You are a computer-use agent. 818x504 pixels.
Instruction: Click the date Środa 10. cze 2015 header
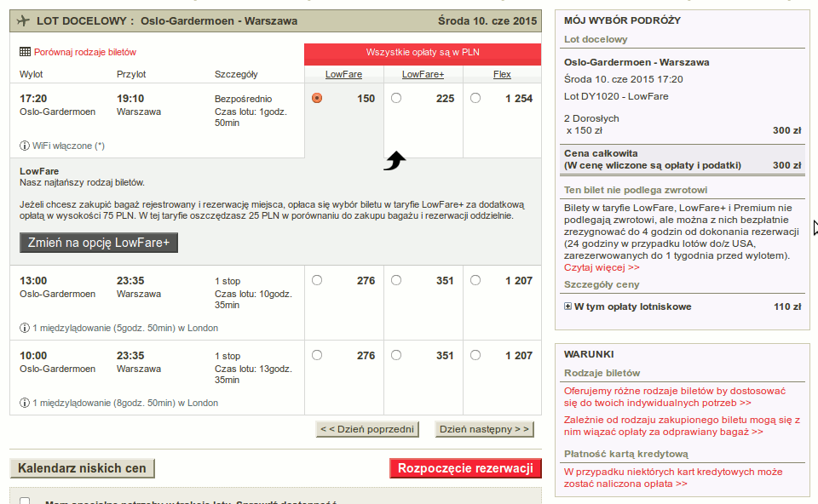[x=487, y=21]
